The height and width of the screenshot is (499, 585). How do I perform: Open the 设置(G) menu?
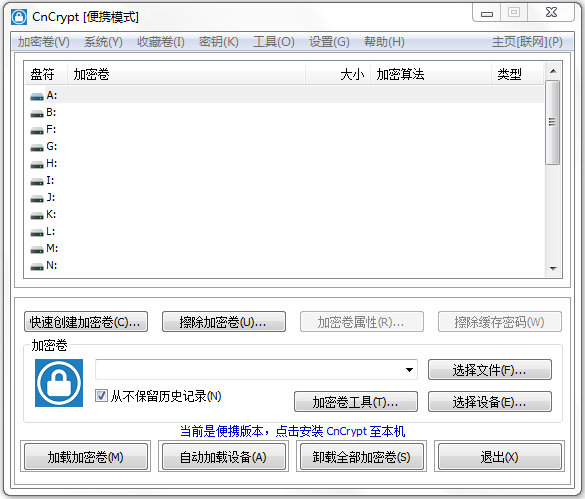tap(329, 42)
